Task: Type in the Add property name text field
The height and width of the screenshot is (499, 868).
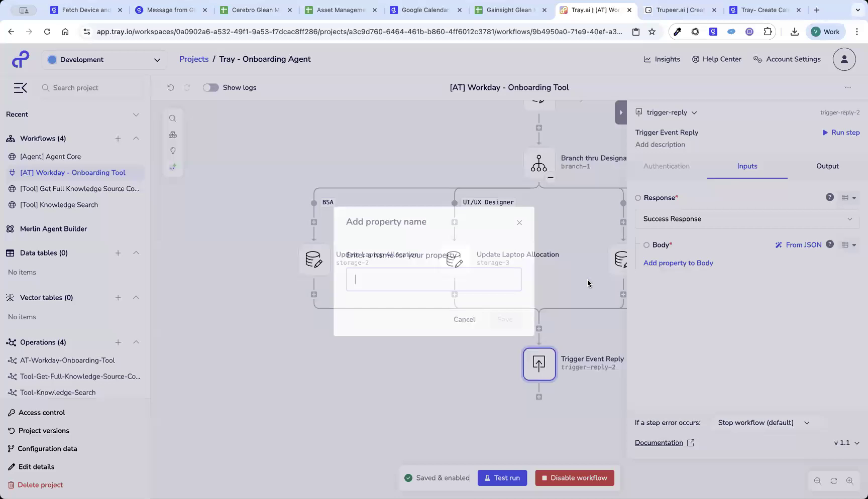Action: (x=433, y=279)
